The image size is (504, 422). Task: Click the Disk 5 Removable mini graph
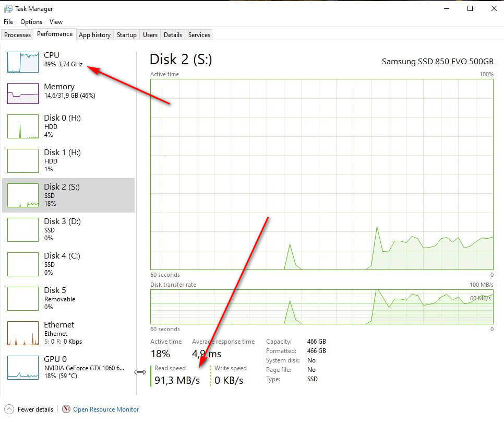pyautogui.click(x=23, y=299)
